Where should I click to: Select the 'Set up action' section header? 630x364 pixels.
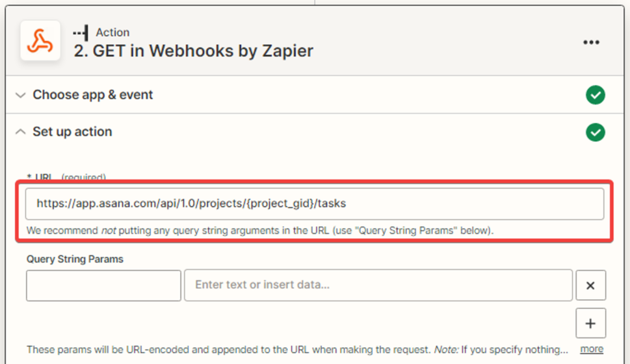click(x=72, y=132)
